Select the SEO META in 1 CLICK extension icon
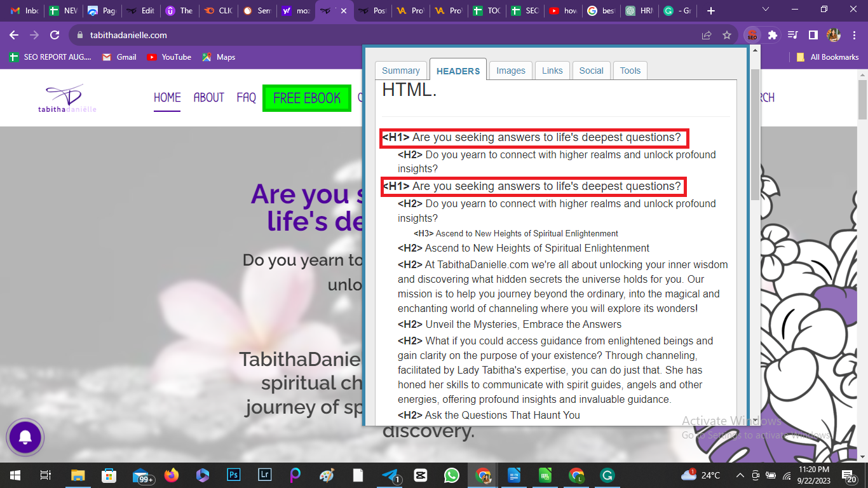Screen dimensions: 868x488 point(753,36)
